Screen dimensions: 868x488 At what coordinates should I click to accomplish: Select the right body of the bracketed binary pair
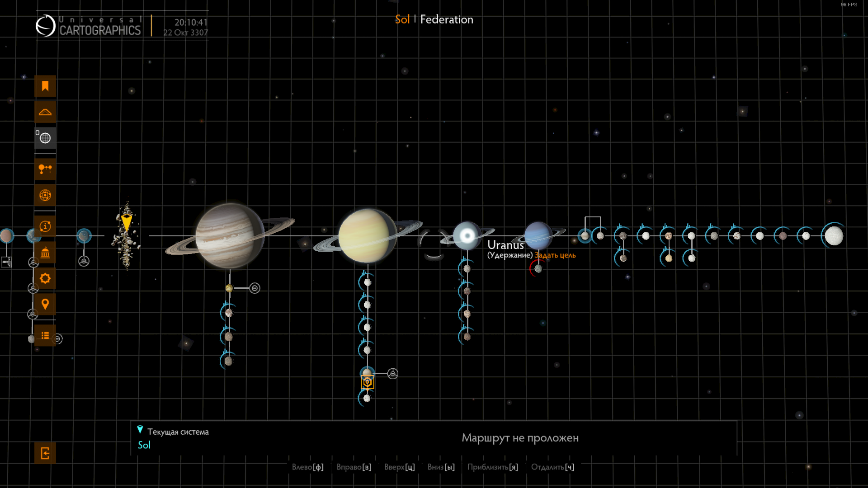(x=600, y=236)
